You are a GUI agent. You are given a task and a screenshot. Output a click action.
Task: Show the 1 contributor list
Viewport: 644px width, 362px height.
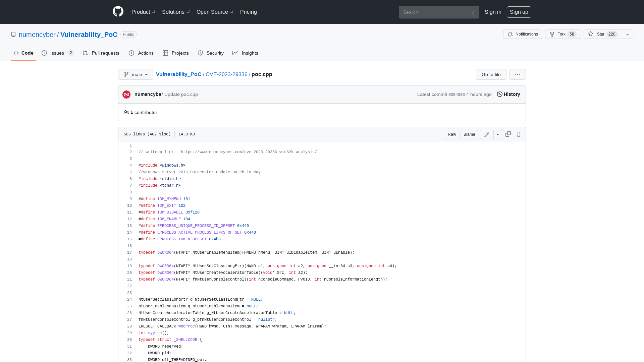coord(141,112)
